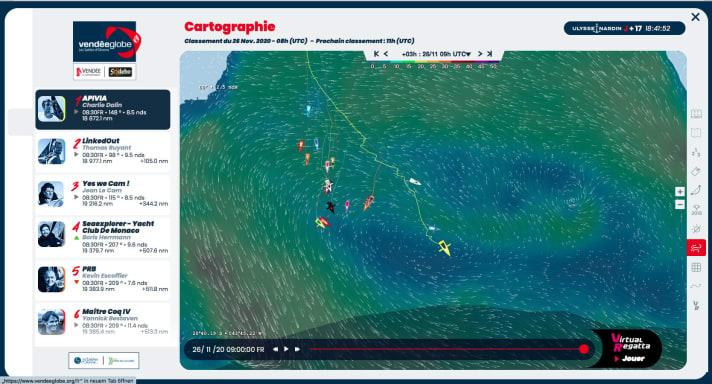Toggle the crossed-out sun day/night icon
Viewport: 712px width, 384px height.
coord(696,229)
